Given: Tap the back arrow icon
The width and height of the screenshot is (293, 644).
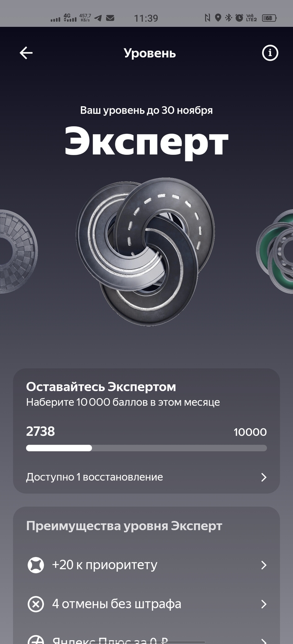Looking at the screenshot, I should (x=26, y=53).
